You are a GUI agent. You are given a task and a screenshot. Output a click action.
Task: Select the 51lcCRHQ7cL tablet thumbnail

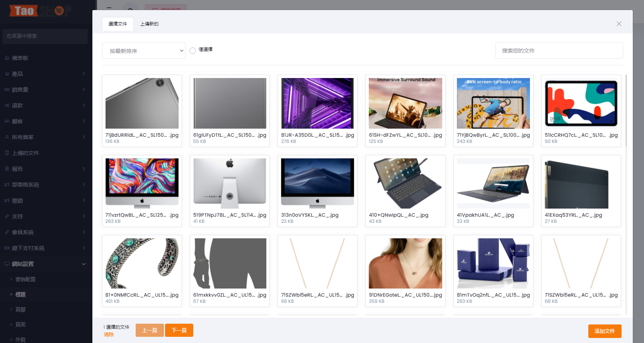pos(581,103)
